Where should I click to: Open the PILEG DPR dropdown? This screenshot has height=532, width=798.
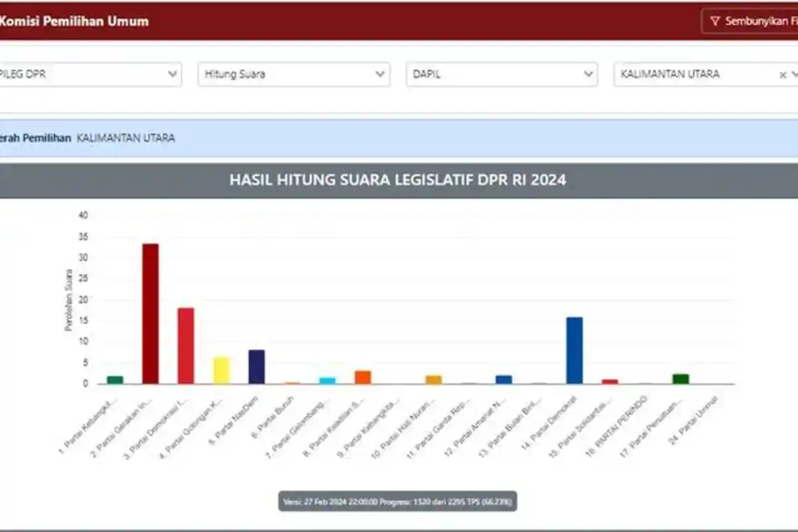click(90, 74)
